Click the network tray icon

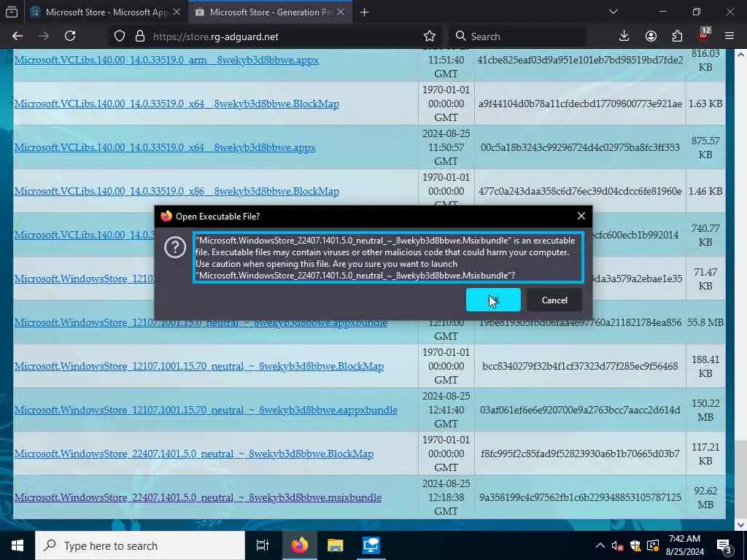click(653, 545)
